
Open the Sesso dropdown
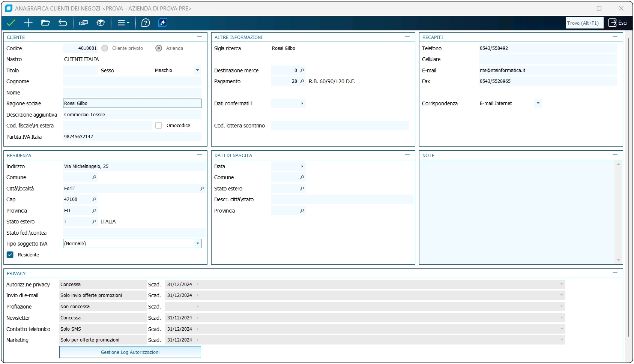tap(197, 70)
